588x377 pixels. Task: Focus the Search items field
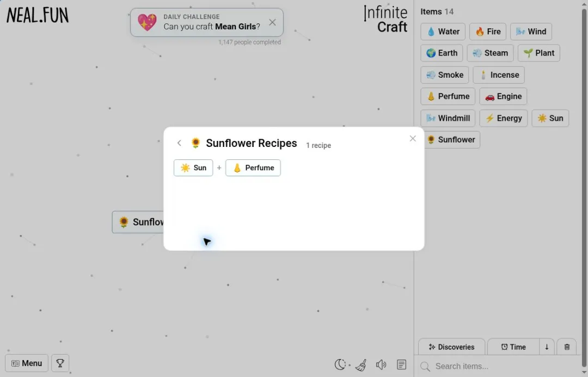click(x=499, y=366)
